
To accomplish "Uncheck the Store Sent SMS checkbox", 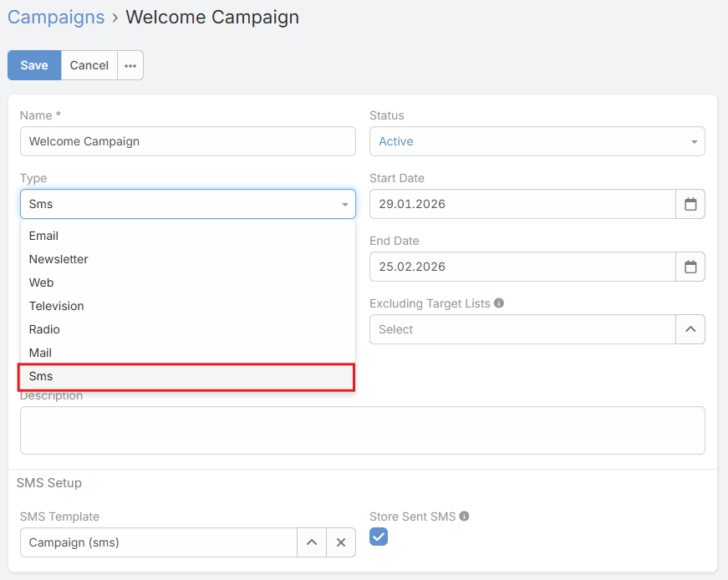I will (x=379, y=537).
